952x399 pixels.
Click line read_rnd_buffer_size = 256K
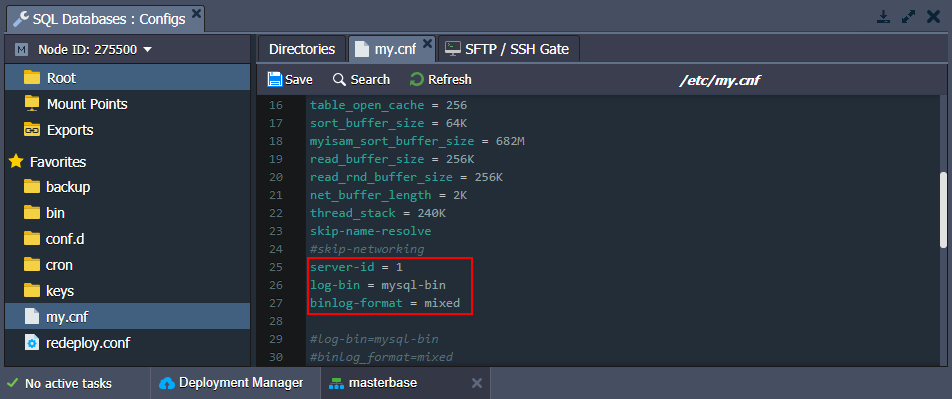click(x=406, y=177)
